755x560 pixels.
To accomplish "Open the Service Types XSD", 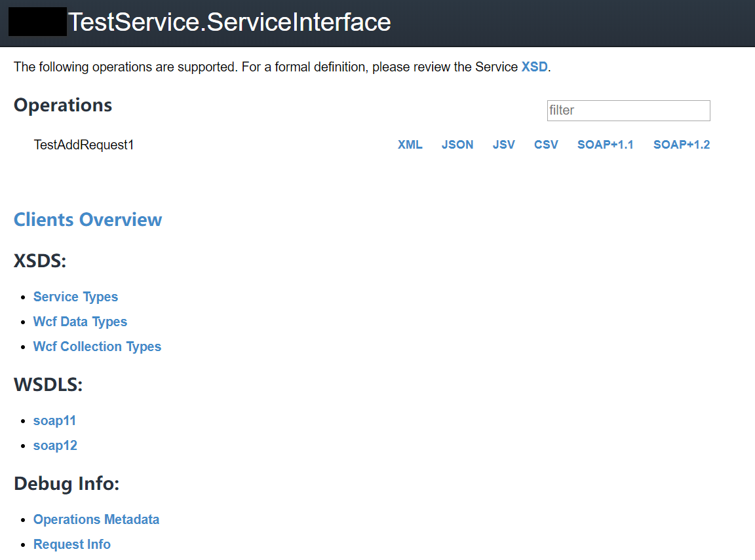I will (x=75, y=297).
